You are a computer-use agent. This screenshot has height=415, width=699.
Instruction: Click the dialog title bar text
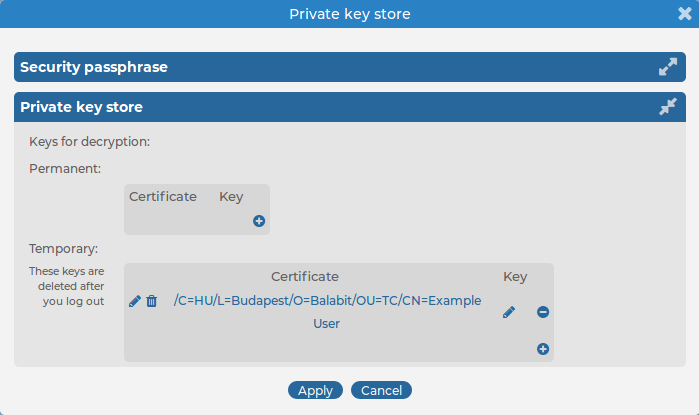(349, 14)
